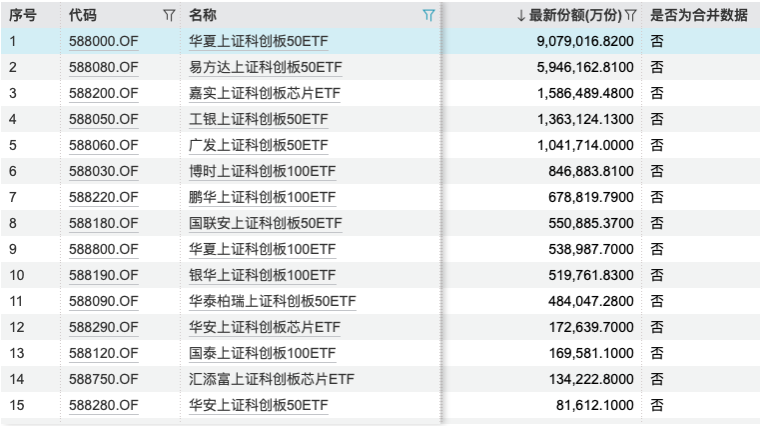760x426 pixels.
Task: Open fund code 588190.OF link
Action: point(104,275)
